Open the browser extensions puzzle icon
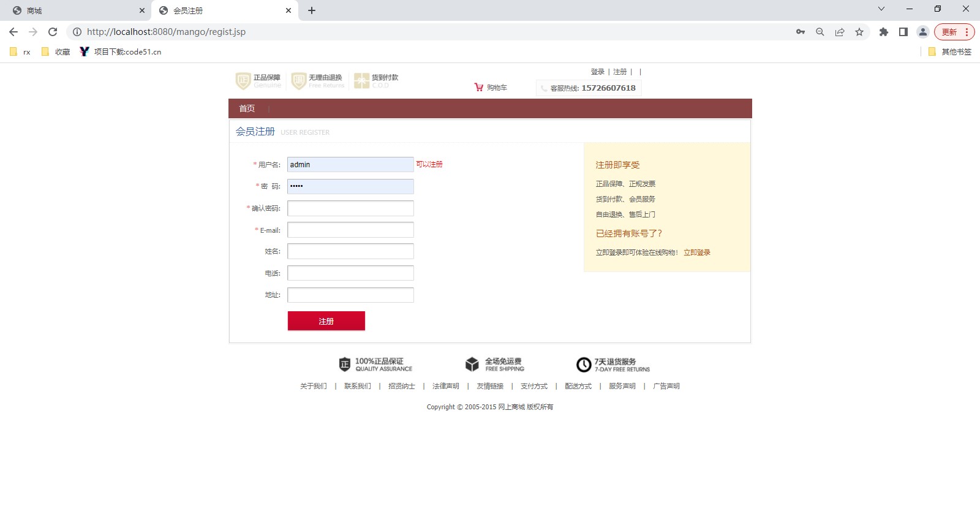The image size is (980, 522). click(883, 32)
